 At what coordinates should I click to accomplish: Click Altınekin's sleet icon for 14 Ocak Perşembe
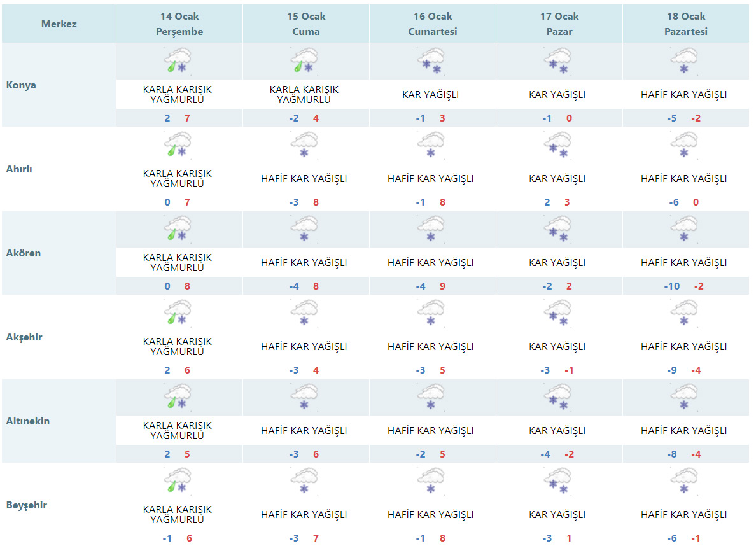(x=178, y=396)
